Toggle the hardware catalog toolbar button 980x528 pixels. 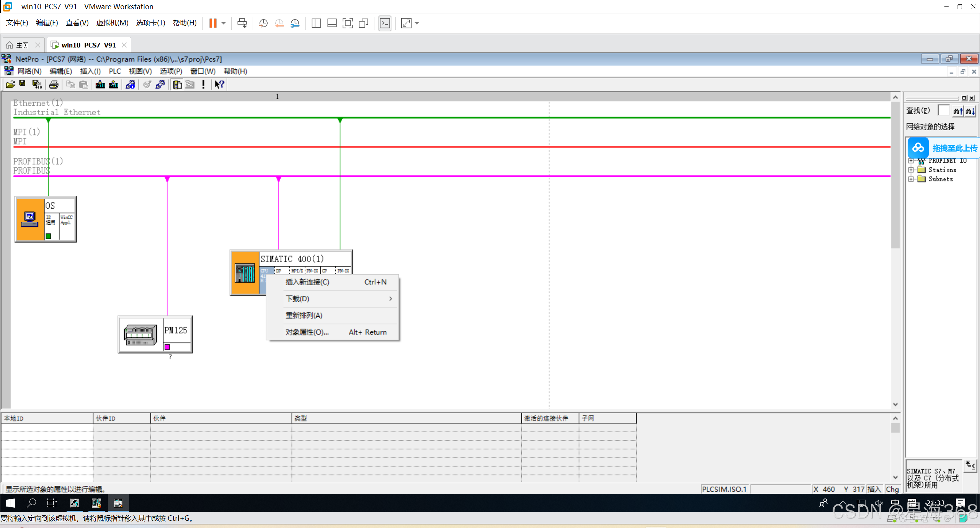pyautogui.click(x=177, y=84)
